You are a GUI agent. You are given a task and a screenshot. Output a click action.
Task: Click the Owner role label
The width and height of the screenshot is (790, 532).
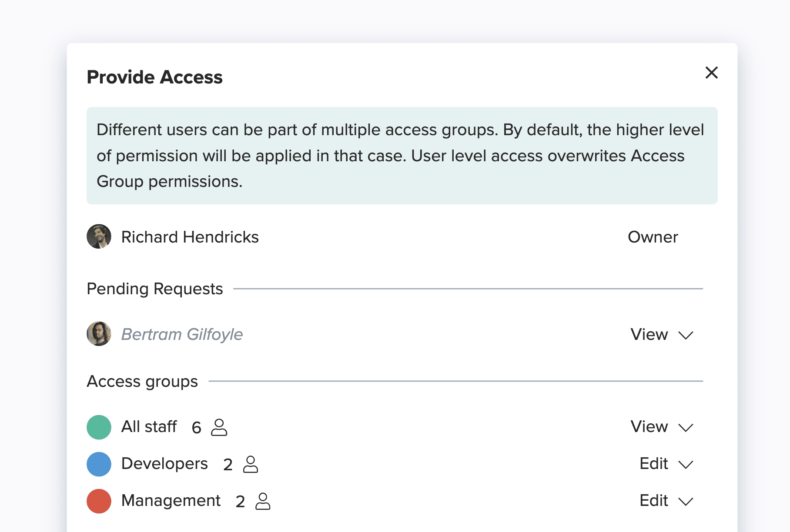pyautogui.click(x=653, y=237)
